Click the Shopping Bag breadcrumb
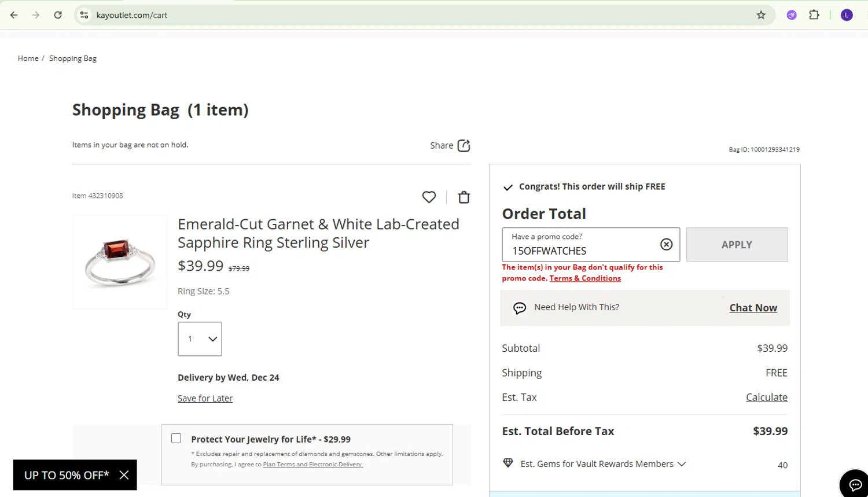Image resolution: width=868 pixels, height=497 pixels. click(73, 58)
